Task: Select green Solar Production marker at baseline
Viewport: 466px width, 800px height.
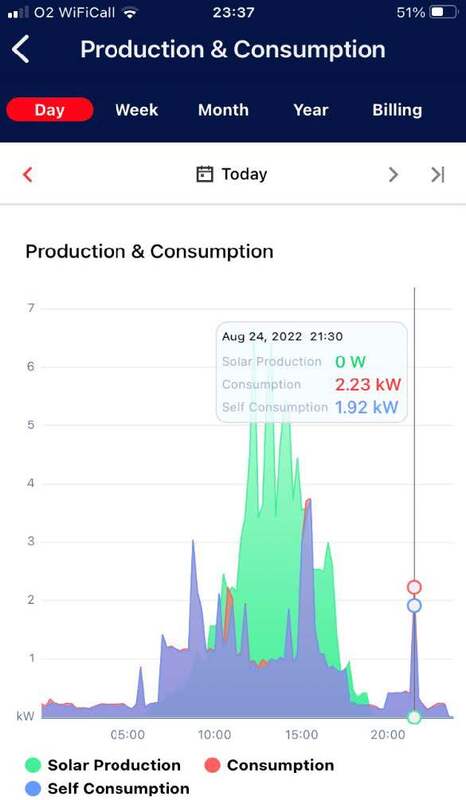Action: 414,717
